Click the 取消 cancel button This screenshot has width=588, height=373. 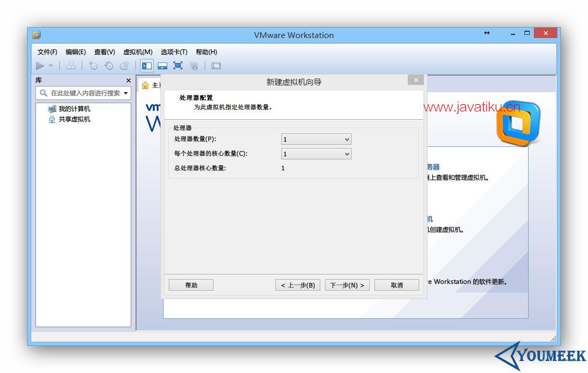click(397, 285)
